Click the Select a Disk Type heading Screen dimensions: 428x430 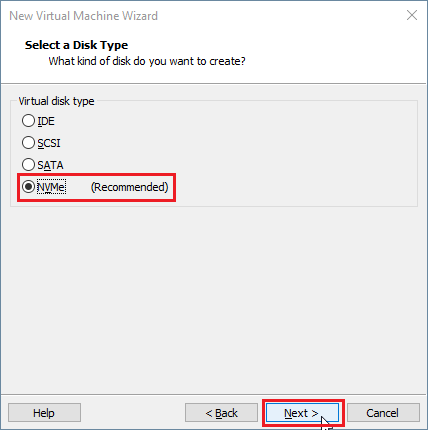[x=76, y=45]
